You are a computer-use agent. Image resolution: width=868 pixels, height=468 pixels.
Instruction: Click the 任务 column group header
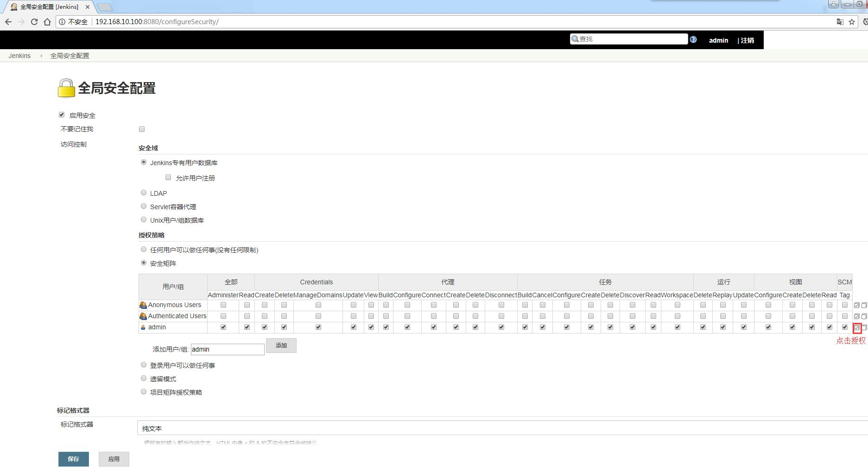point(605,282)
